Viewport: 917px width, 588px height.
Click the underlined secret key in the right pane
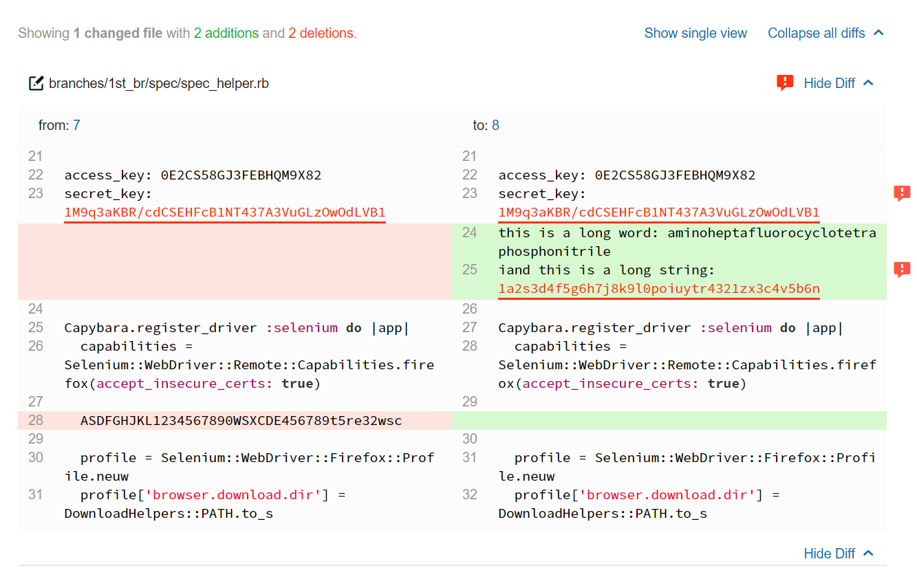(658, 212)
